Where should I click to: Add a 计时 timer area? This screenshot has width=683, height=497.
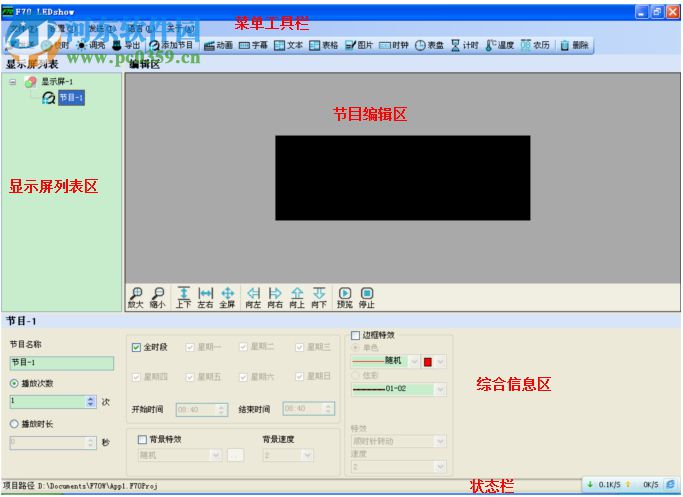click(464, 45)
